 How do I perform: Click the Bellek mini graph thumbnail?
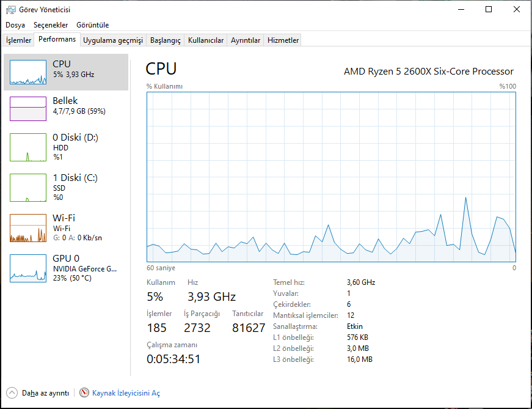coord(28,109)
